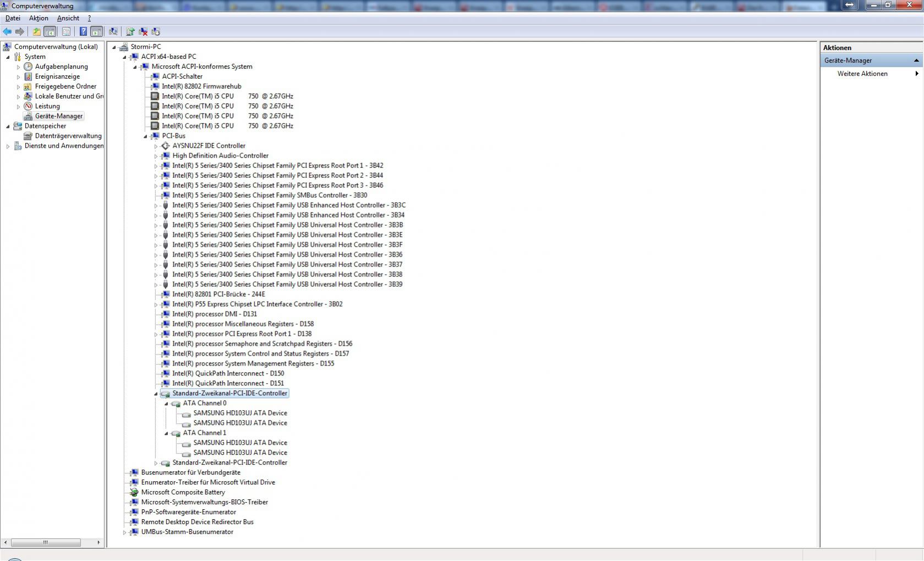The image size is (924, 561).
Task: Select PCI Express Root Port 2 - 3B44
Action: pyautogui.click(x=277, y=176)
